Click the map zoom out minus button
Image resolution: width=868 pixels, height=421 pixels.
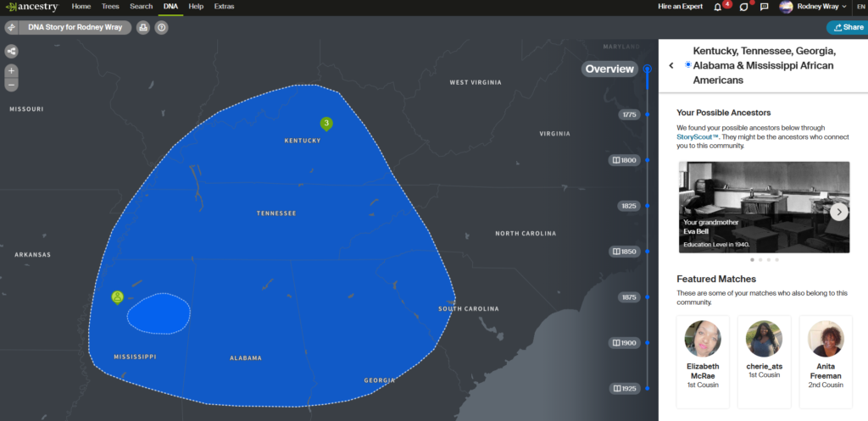coord(12,85)
